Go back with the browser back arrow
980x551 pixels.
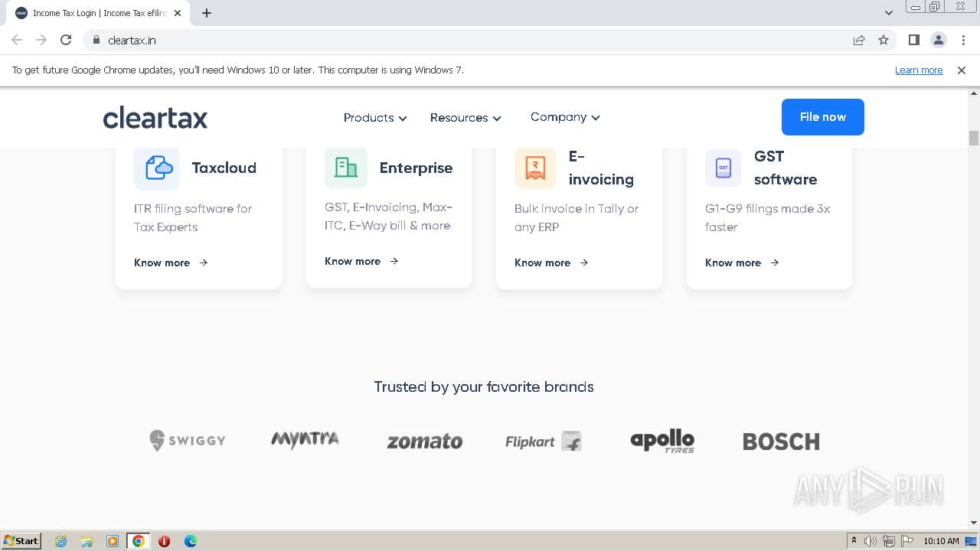17,40
